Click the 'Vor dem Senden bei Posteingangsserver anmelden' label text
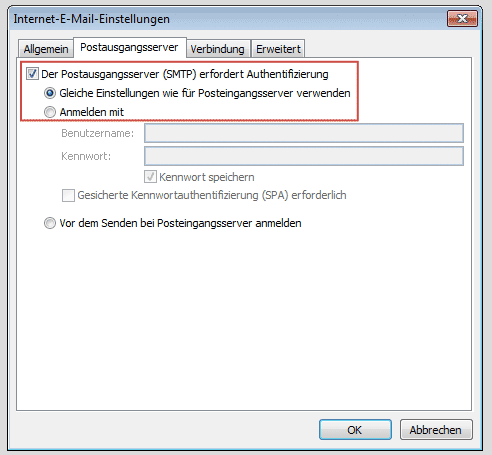This screenshot has width=492, height=455. (x=180, y=223)
